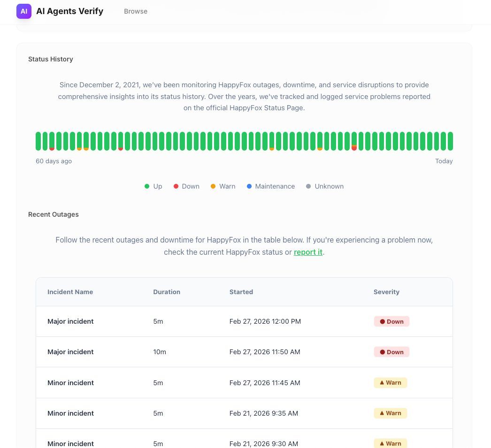Follow the green 'report it' link
Viewport: 491px width, 448px height.
pyautogui.click(x=308, y=252)
